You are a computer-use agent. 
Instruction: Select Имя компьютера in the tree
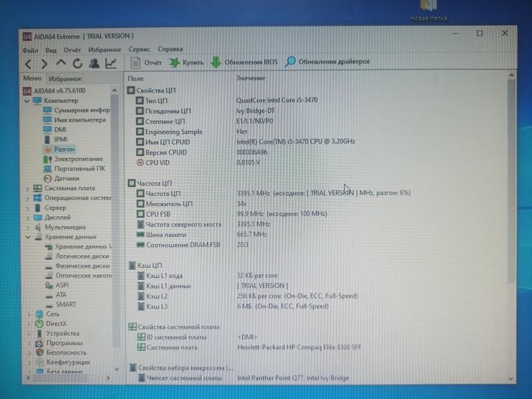pyautogui.click(x=74, y=120)
